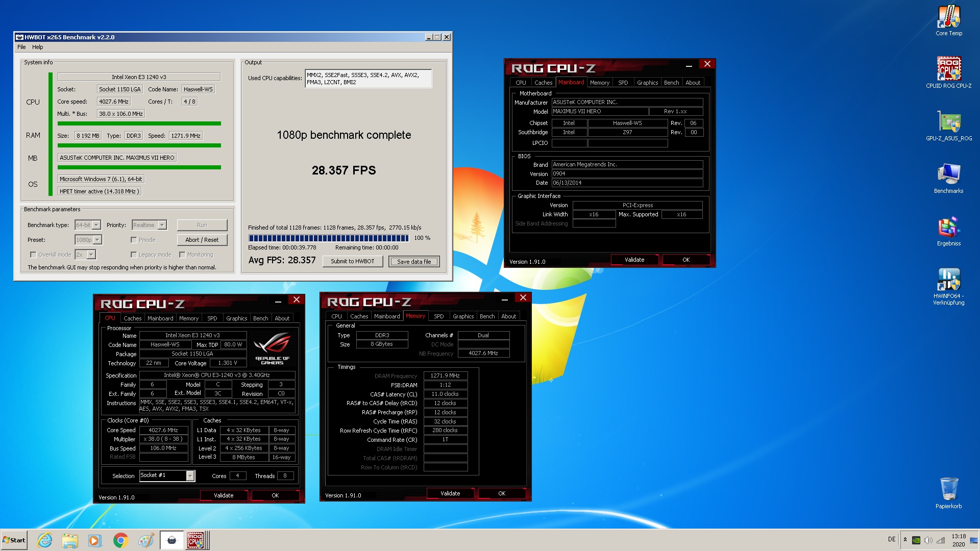Open CPUID ROG CPU-Z desktop shortcut
This screenshot has width=980, height=551.
point(948,72)
